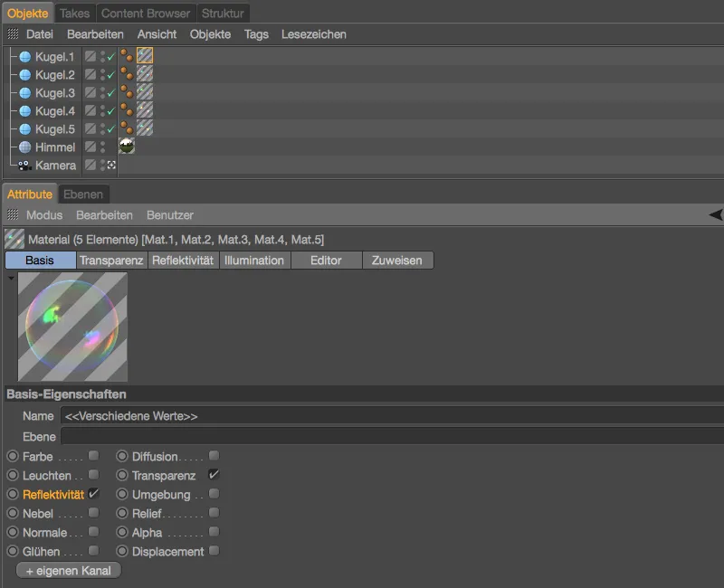Click the Umgebung animation circle button
This screenshot has height=588, width=724.
122,494
